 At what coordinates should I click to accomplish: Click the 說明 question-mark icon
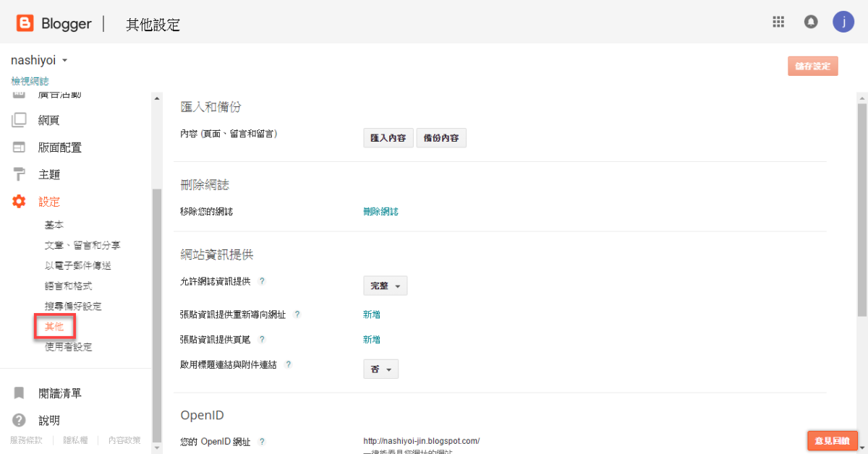[20, 420]
